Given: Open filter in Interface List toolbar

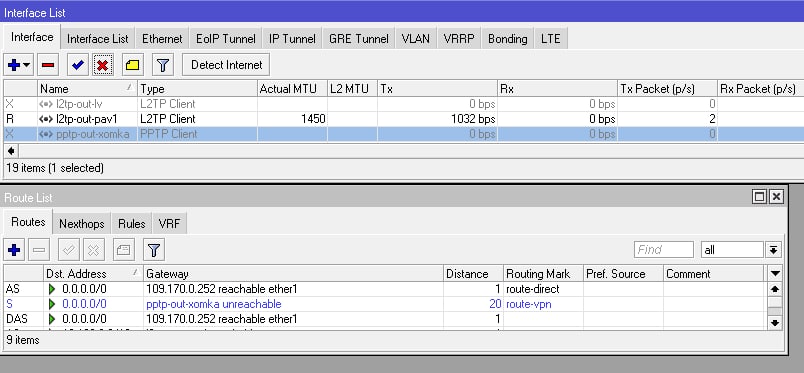Looking at the screenshot, I should pos(163,65).
